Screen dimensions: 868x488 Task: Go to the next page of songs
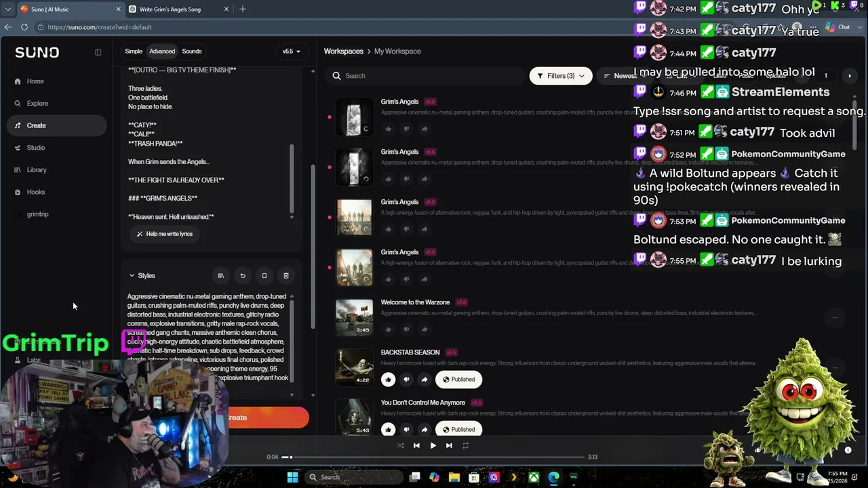point(849,76)
